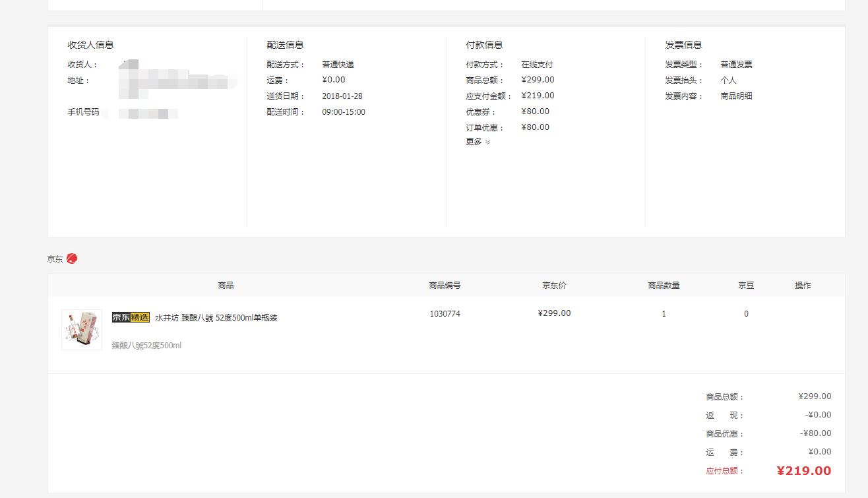Click the 商品数量 column header
The image size is (868, 498).
point(664,286)
